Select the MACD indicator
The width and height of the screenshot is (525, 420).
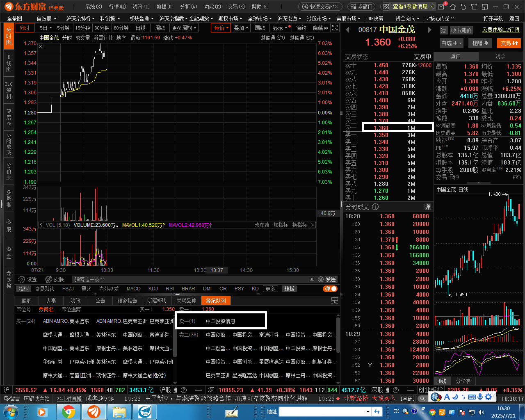tap(133, 289)
